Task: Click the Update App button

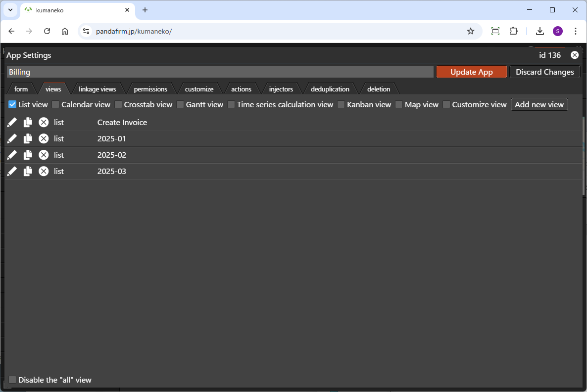Action: (471, 72)
